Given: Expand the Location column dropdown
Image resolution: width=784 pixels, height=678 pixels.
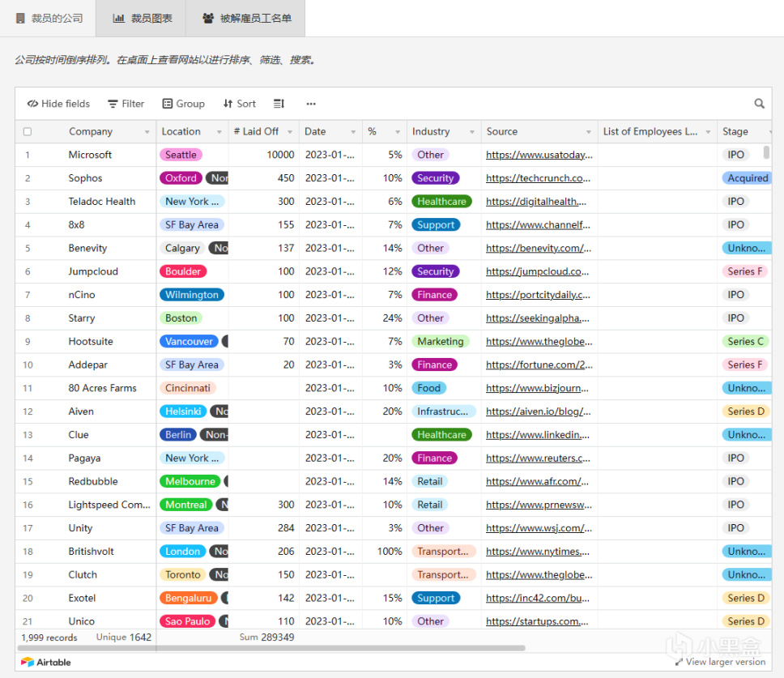Looking at the screenshot, I should click(219, 132).
